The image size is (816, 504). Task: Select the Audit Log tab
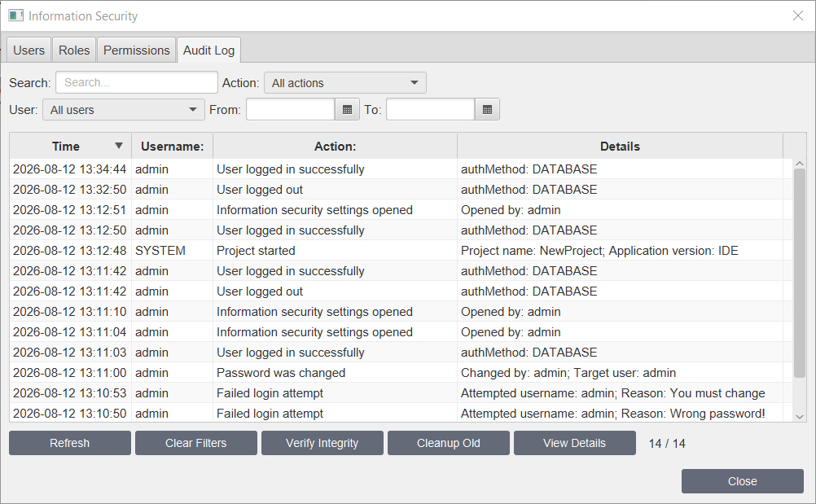click(208, 50)
